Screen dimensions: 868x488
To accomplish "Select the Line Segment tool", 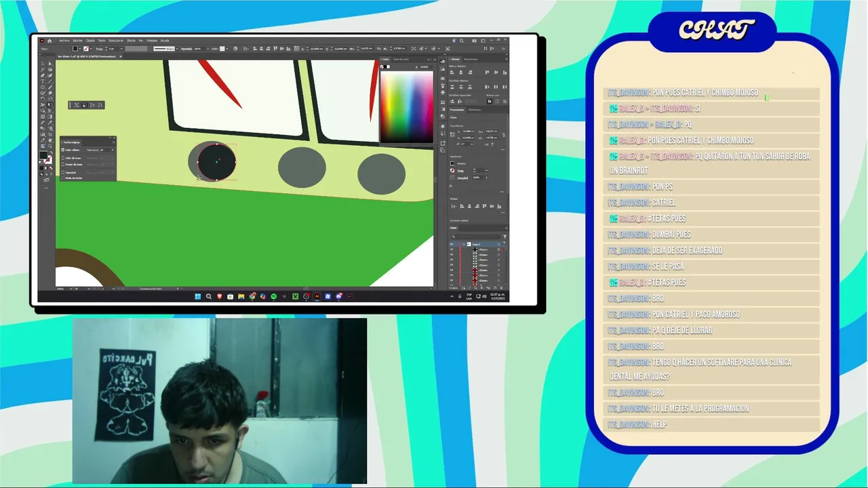I will (50, 81).
